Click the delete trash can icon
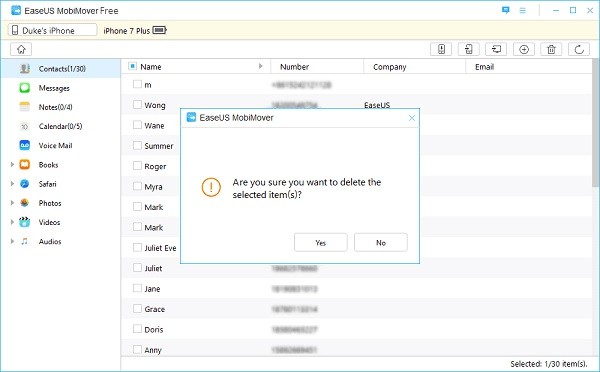Screen dimensions: 600x372 [551, 49]
